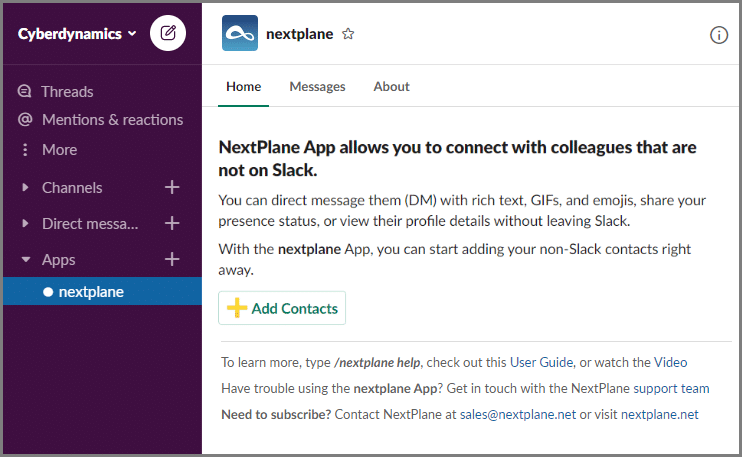Switch to the Messages tab
This screenshot has height=457, width=742.
318,87
